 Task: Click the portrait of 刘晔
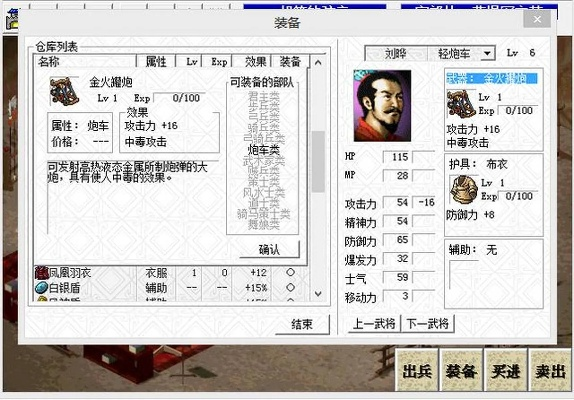(x=382, y=106)
